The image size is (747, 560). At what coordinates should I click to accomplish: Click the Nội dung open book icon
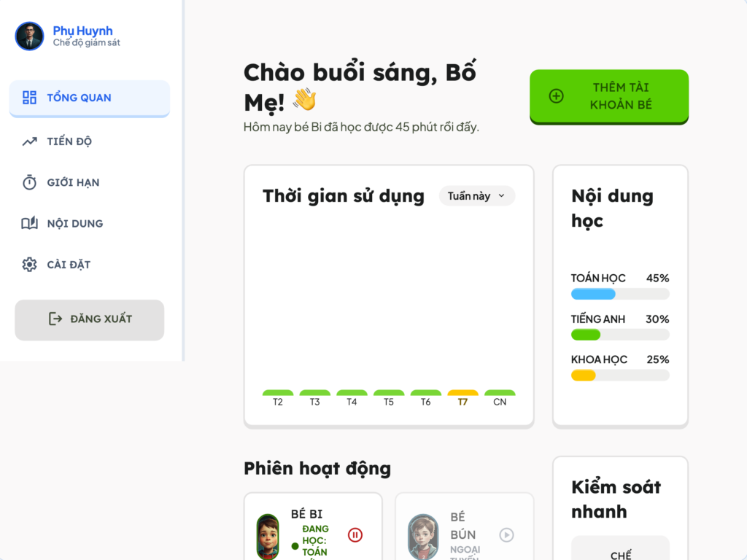(29, 223)
